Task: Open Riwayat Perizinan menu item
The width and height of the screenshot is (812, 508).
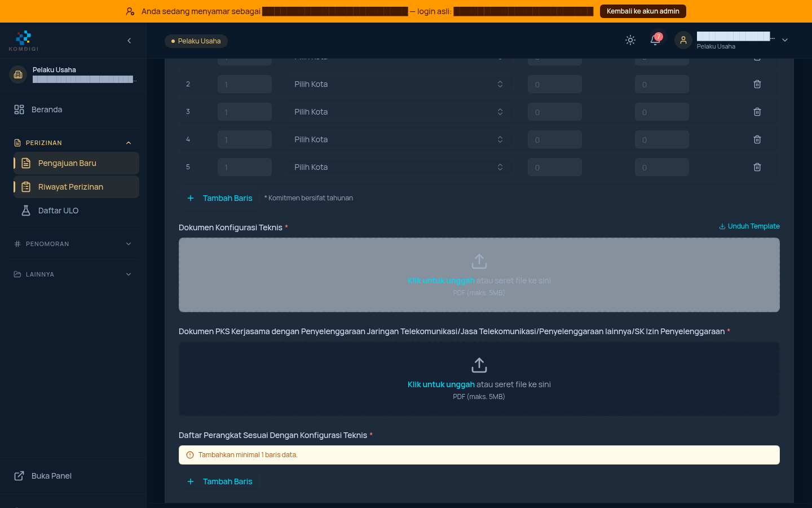Action: click(x=77, y=187)
